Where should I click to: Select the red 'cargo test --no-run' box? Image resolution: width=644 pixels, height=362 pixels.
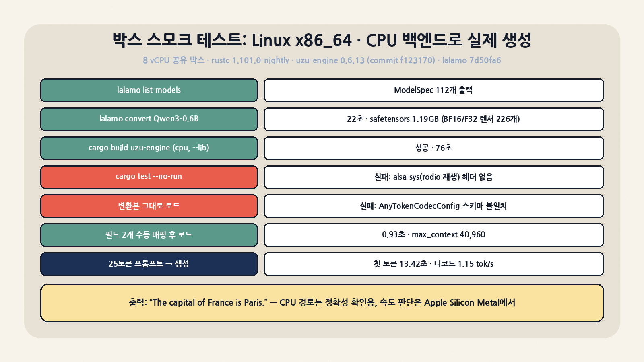[x=149, y=177]
